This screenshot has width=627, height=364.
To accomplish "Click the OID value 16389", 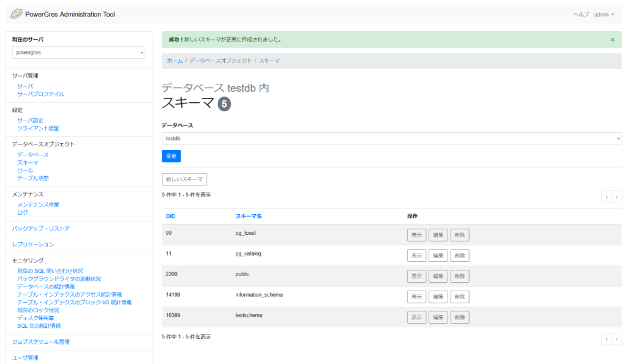I will click(x=173, y=315).
